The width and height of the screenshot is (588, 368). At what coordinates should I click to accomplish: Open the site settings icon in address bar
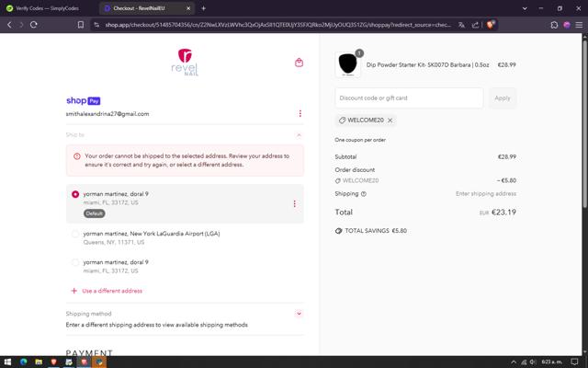click(96, 25)
